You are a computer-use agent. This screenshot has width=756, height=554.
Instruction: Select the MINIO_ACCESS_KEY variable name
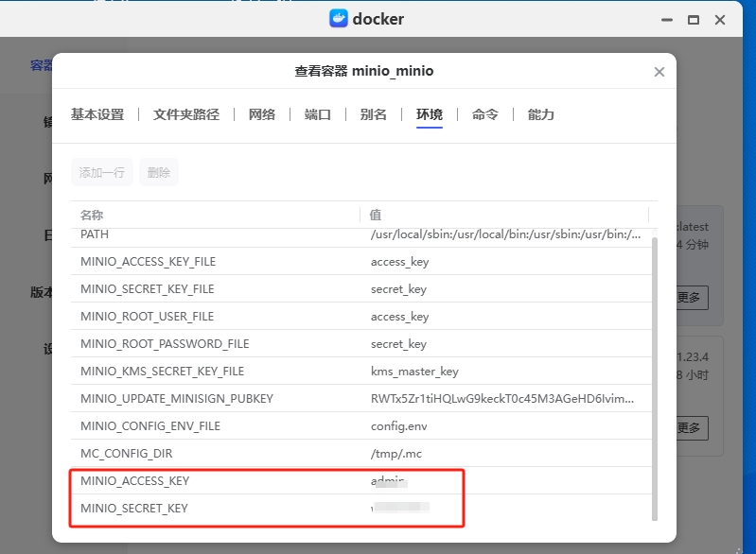coord(135,481)
